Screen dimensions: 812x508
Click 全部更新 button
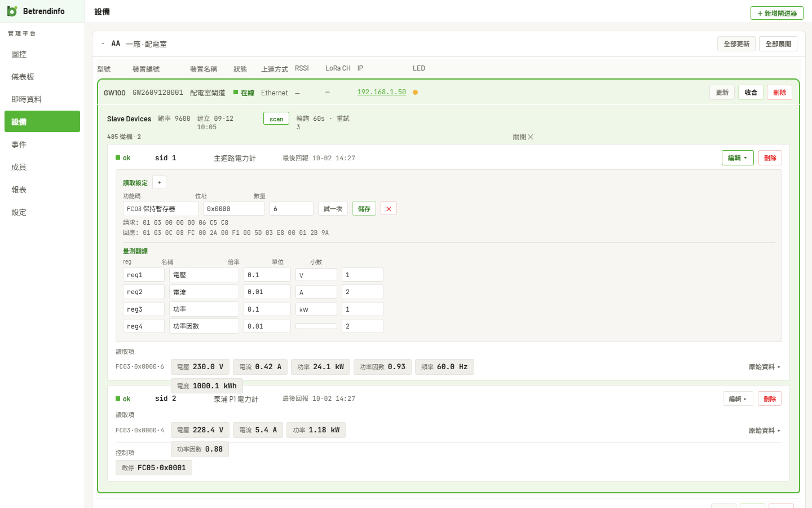click(736, 44)
